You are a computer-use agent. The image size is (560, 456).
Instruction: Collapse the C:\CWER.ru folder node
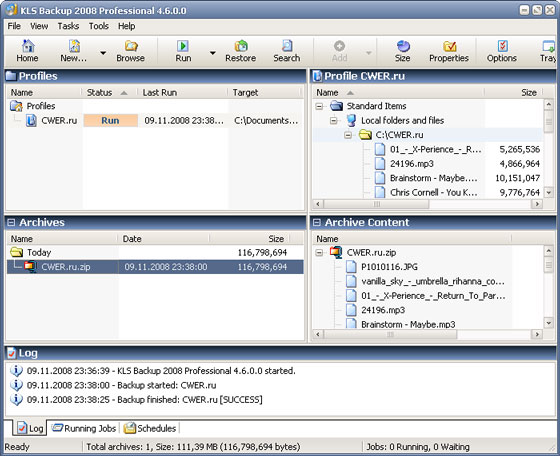pos(348,135)
